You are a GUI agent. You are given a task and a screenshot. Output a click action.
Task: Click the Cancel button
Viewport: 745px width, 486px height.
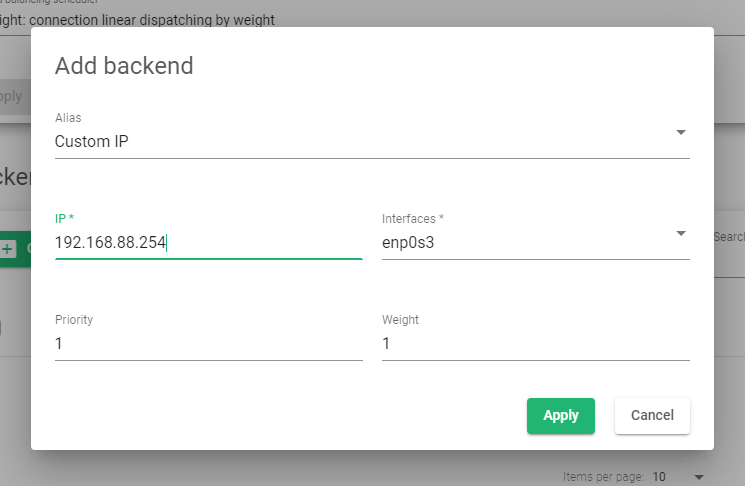652,416
